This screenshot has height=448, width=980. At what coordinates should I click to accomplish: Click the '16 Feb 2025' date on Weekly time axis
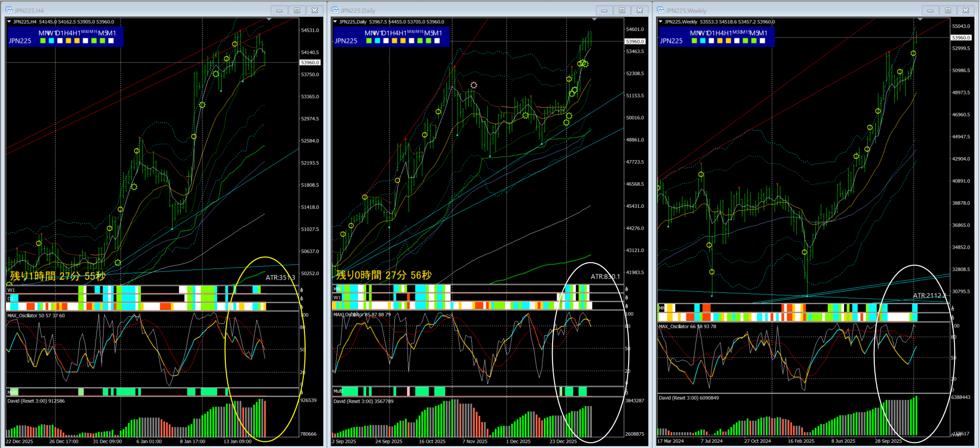point(801,441)
